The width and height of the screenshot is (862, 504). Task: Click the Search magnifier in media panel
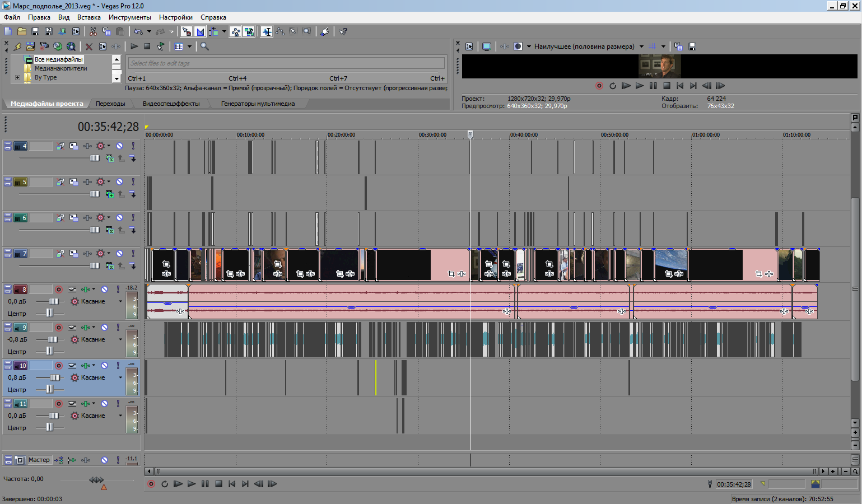[x=205, y=46]
